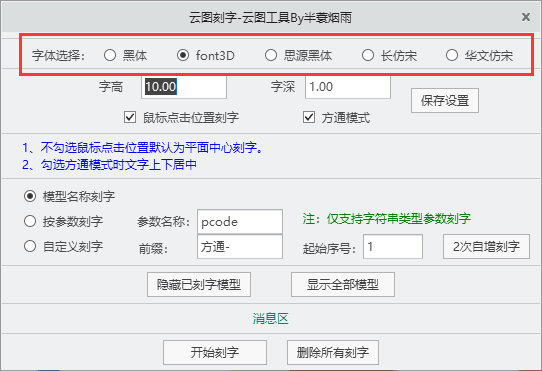
Task: Choose 长仿宋 font option
Action: [x=368, y=55]
